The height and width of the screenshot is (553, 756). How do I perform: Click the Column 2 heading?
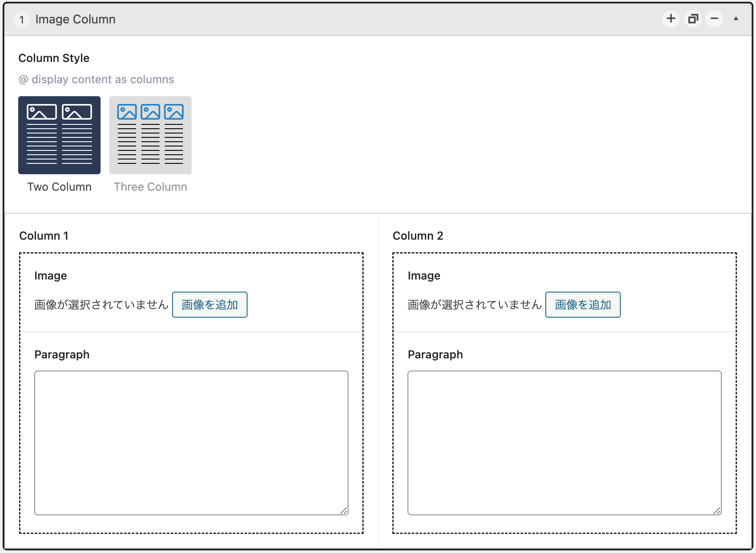(x=417, y=236)
